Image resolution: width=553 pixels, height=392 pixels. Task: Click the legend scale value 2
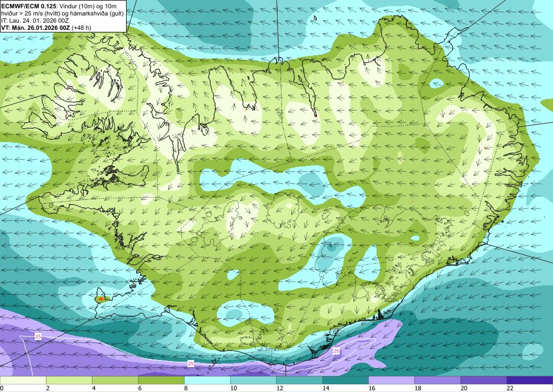[48, 389]
